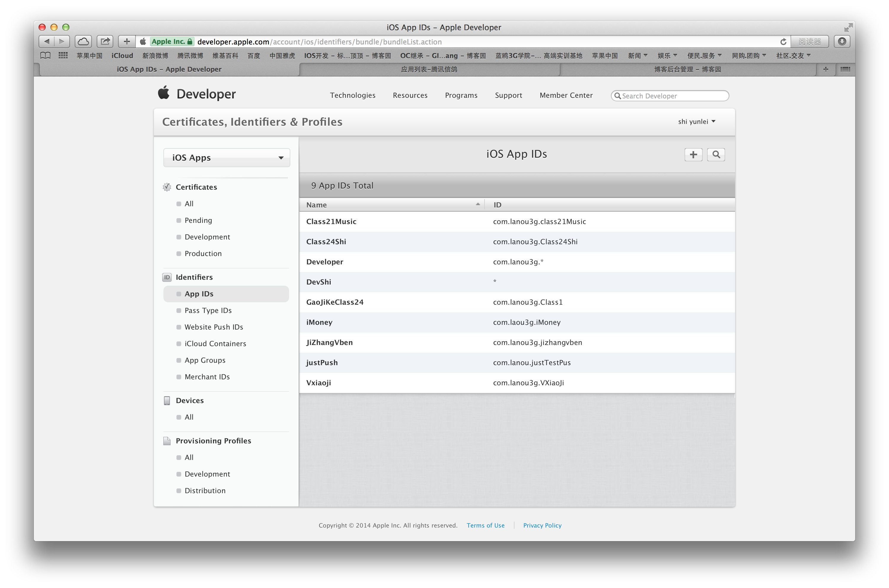Select App Groups in the sidebar
The image size is (889, 588).
click(x=205, y=360)
